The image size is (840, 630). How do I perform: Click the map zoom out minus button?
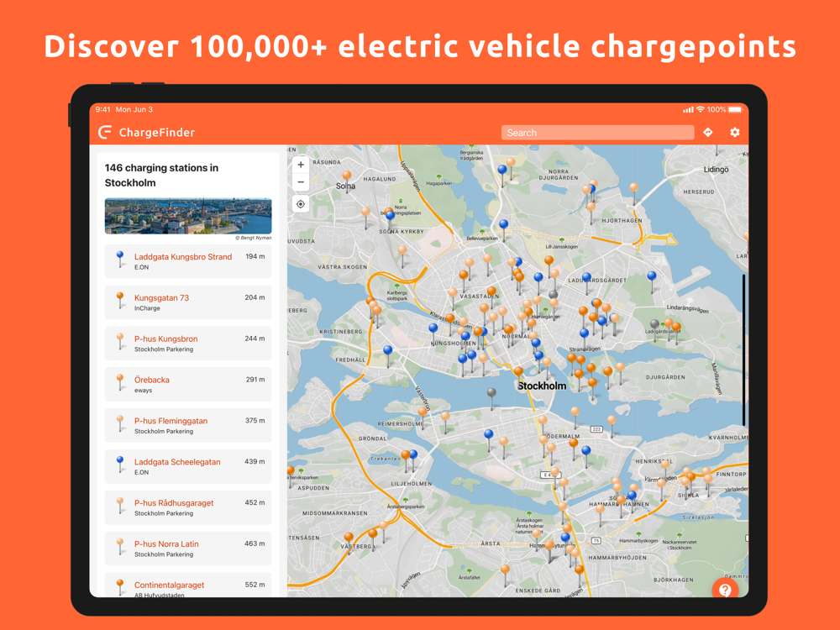click(301, 182)
